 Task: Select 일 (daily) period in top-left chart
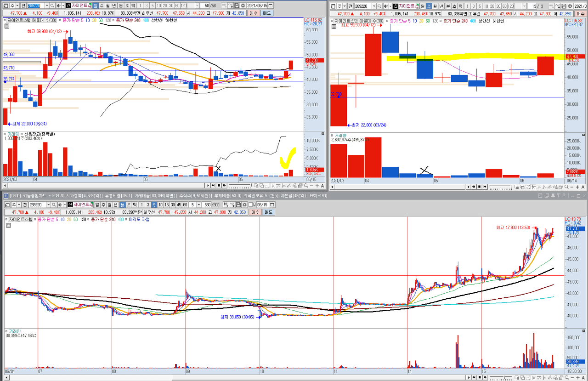click(x=95, y=6)
